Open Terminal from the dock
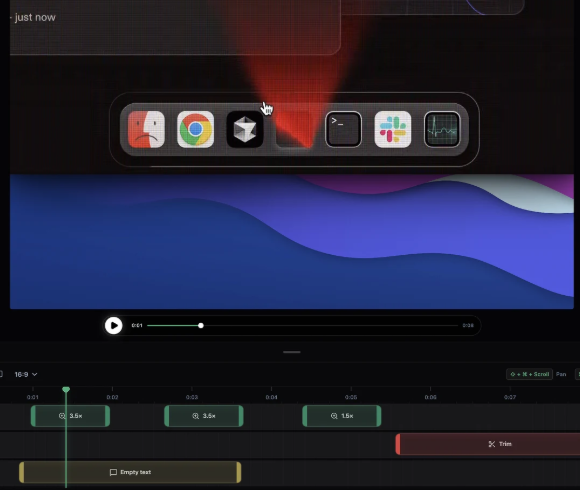Screen dimensions: 580x490 (x=343, y=129)
